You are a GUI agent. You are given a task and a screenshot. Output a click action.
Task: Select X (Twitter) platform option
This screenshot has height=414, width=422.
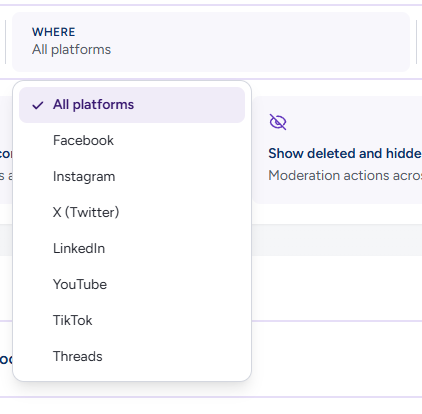(132, 213)
